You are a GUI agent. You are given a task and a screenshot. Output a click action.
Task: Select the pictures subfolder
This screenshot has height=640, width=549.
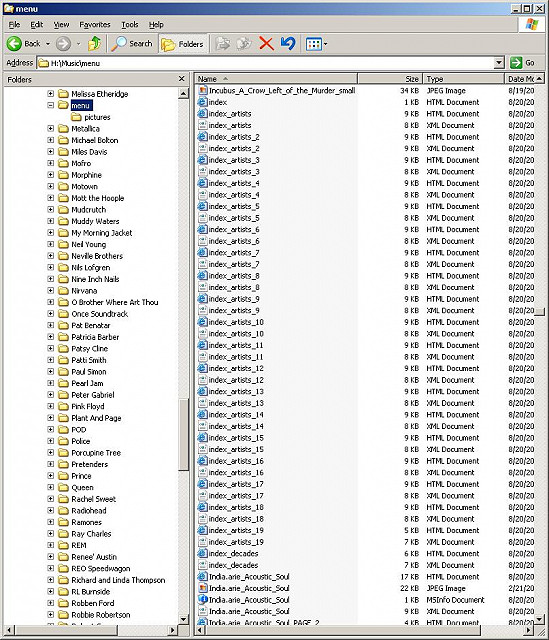tap(97, 117)
